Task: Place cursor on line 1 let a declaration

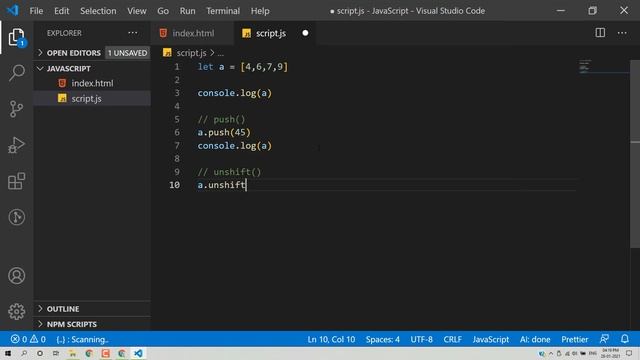Action: [x=242, y=67]
